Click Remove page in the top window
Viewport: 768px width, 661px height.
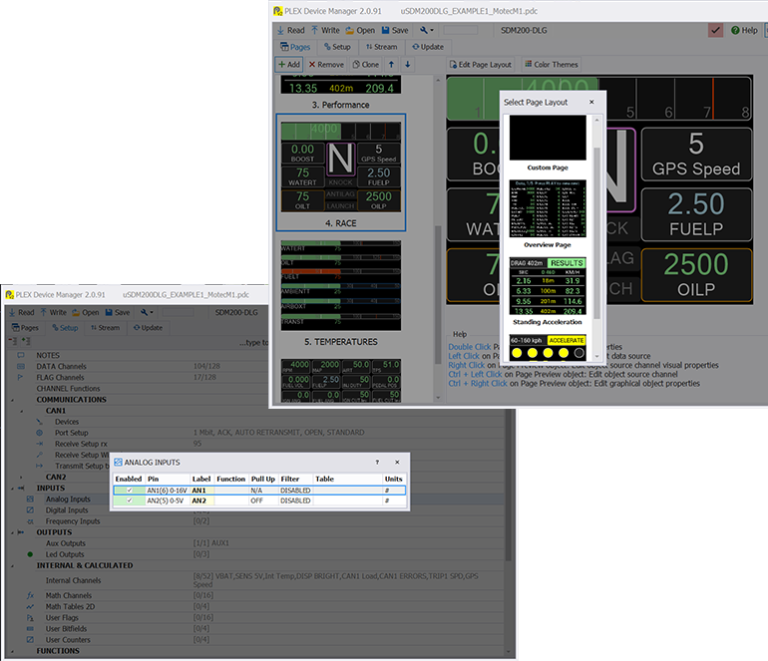click(326, 64)
